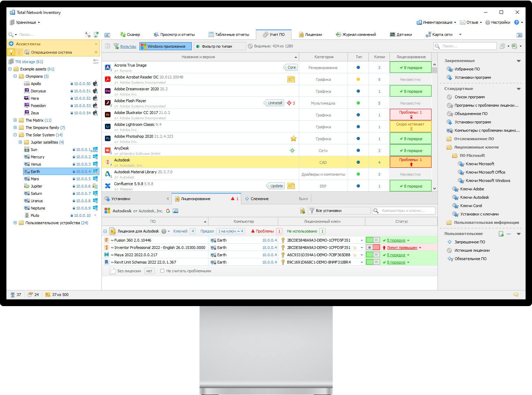Collapse the Ассистенты panel
Viewport: 532px width, 395px height.
[96, 44]
